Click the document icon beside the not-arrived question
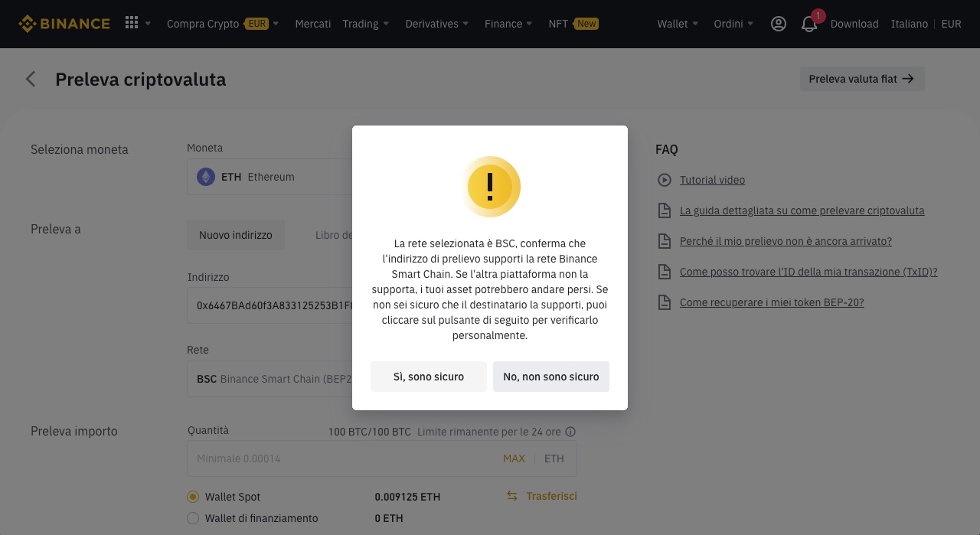The image size is (980, 535). click(664, 241)
